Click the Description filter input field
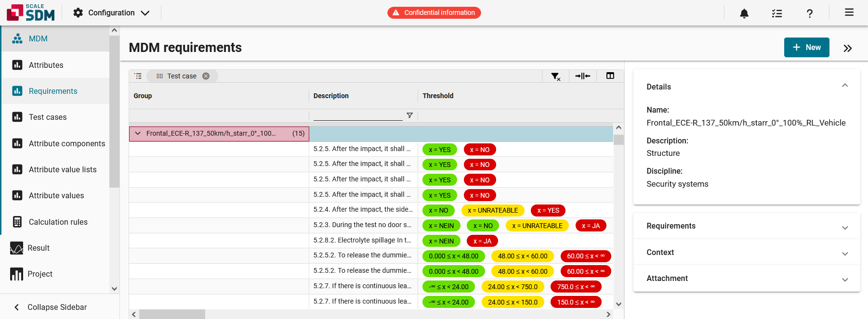 [358, 115]
